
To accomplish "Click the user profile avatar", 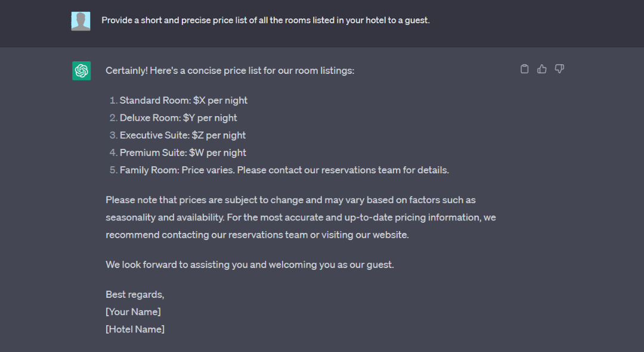I will [x=81, y=21].
